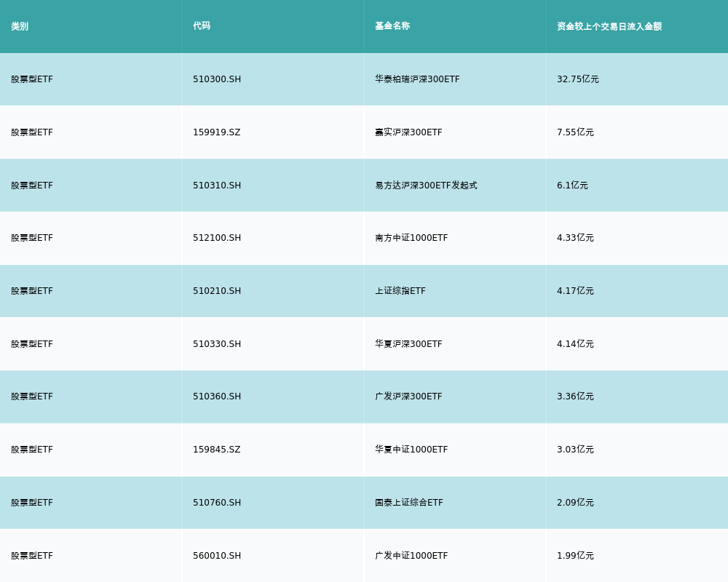This screenshot has height=582, width=728.
Task: Select code 159919.SZ
Action: [217, 132]
